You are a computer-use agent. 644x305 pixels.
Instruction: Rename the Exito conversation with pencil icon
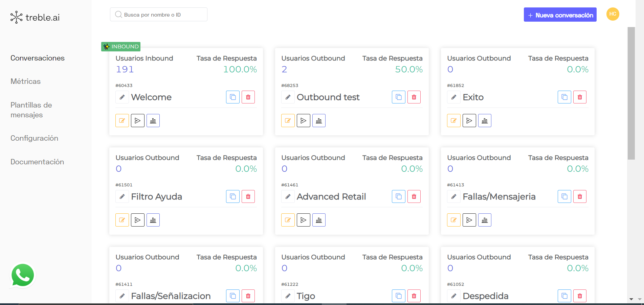click(x=453, y=97)
